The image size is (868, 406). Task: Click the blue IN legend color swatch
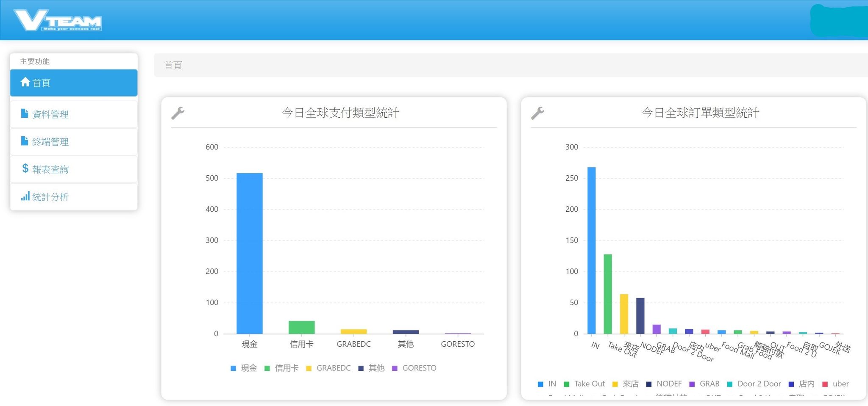pyautogui.click(x=540, y=384)
